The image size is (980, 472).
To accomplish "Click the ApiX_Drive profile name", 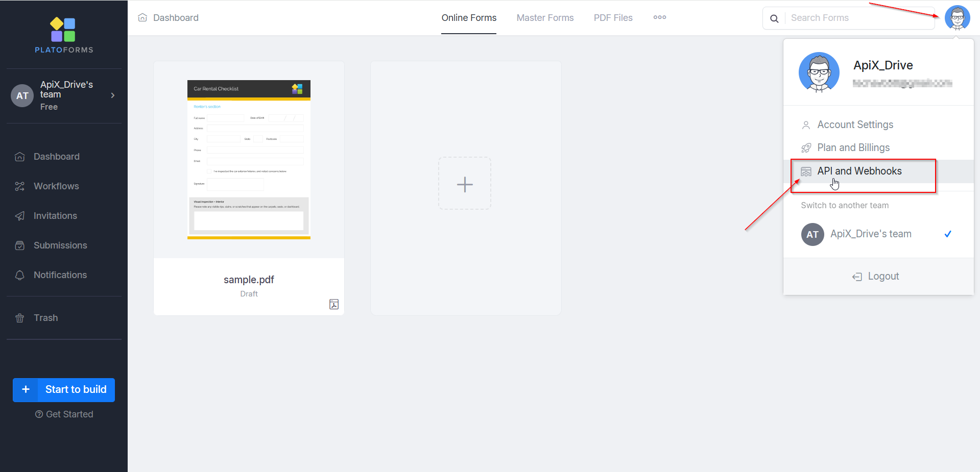I will (x=883, y=65).
